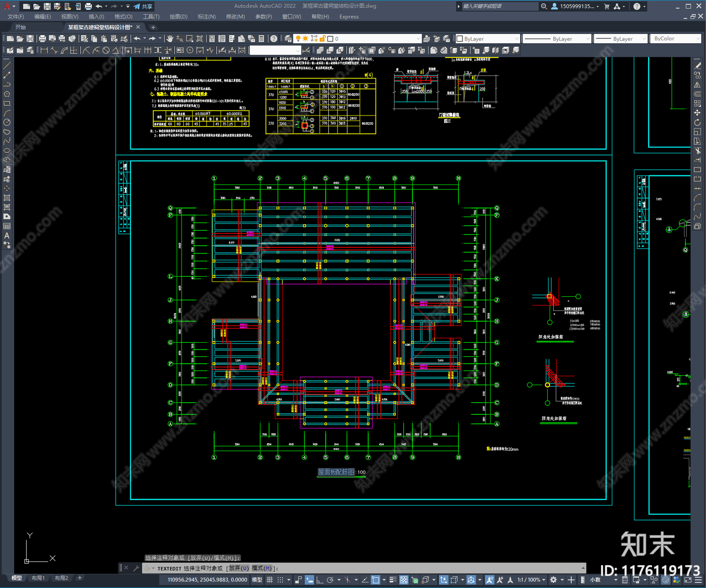The width and height of the screenshot is (706, 588).
Task: Click the Help question mark toolbar icon
Action: pos(274,39)
